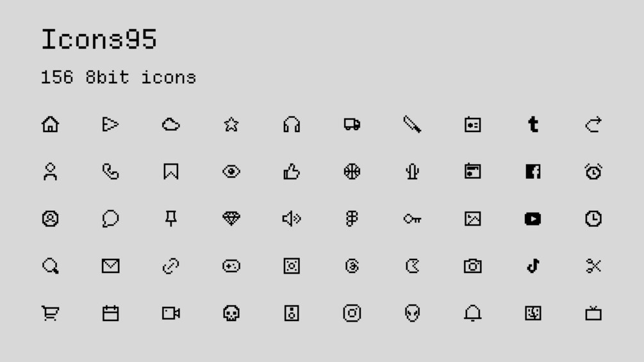Click the home icon
The width and height of the screenshot is (644, 362).
click(50, 124)
